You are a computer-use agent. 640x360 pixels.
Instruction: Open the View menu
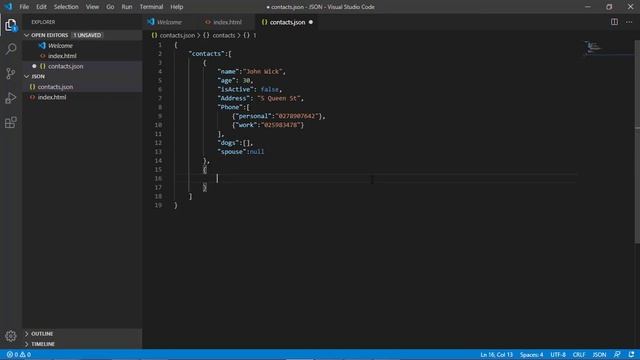tap(92, 7)
